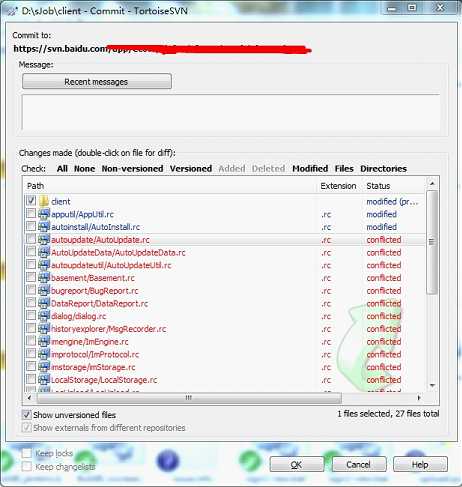The image size is (462, 487).
Task: Check the basement/Basement.rc checkbox
Action: coord(31,277)
